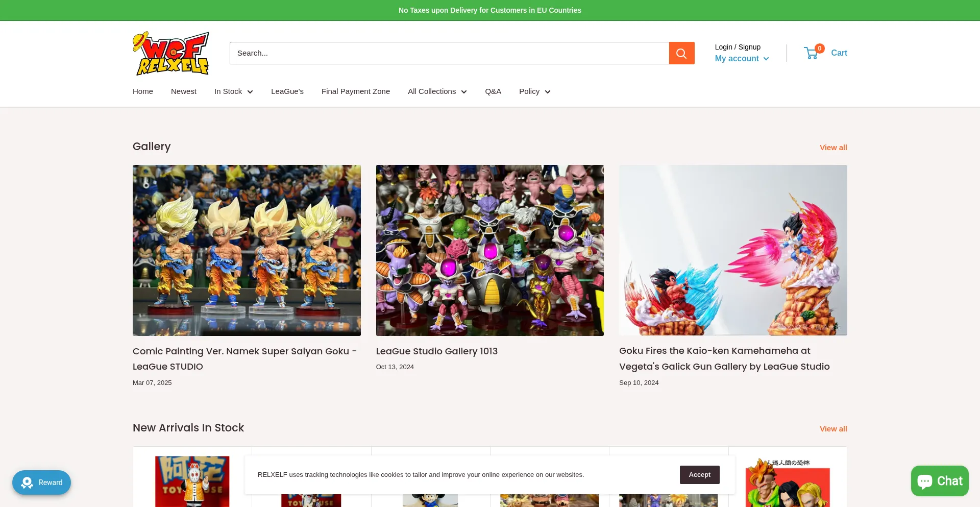Navigate to LeaGue's section
This screenshot has width=980, height=507.
click(x=287, y=91)
